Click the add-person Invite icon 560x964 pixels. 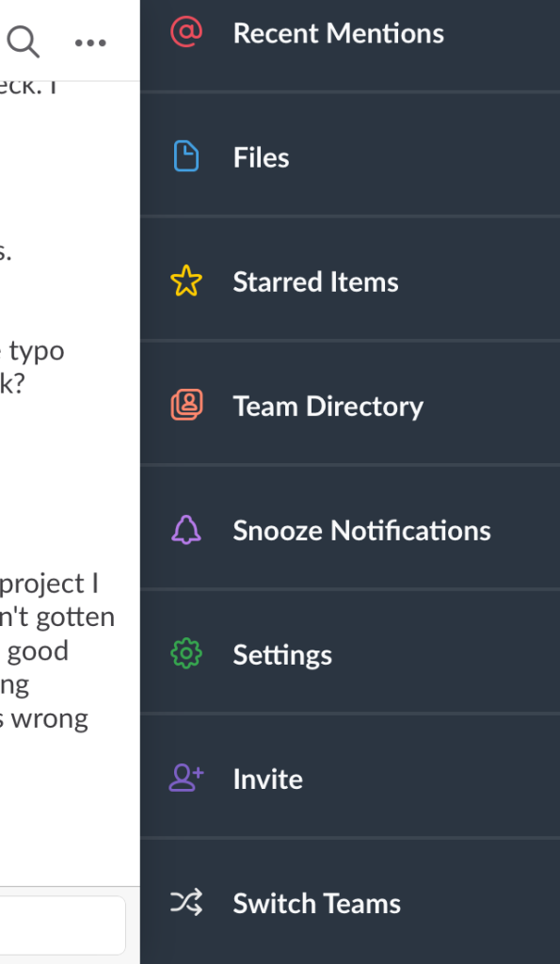[x=186, y=779]
